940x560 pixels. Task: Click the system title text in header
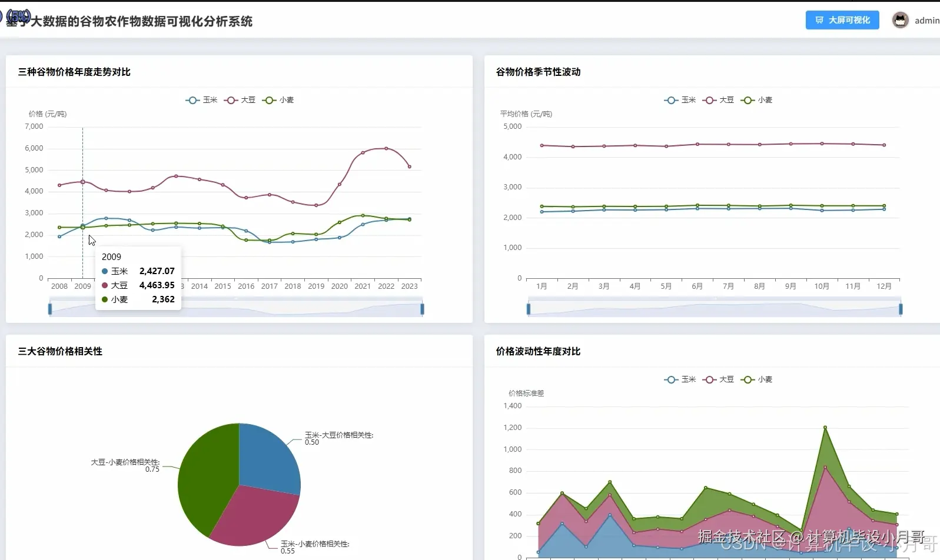point(129,21)
